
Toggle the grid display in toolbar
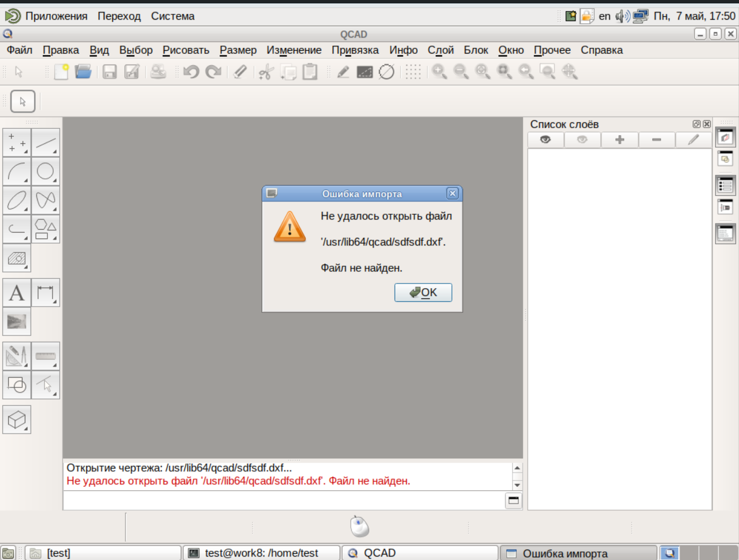413,72
